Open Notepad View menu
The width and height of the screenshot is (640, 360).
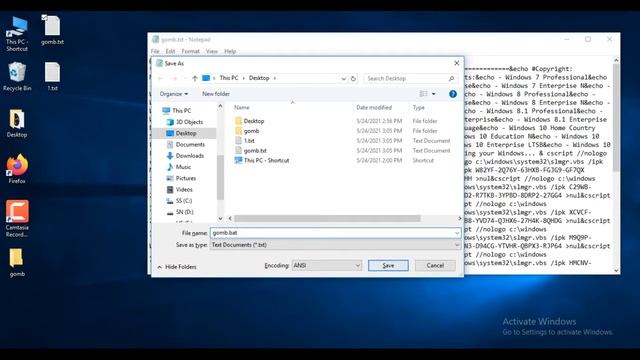pyautogui.click(x=211, y=51)
